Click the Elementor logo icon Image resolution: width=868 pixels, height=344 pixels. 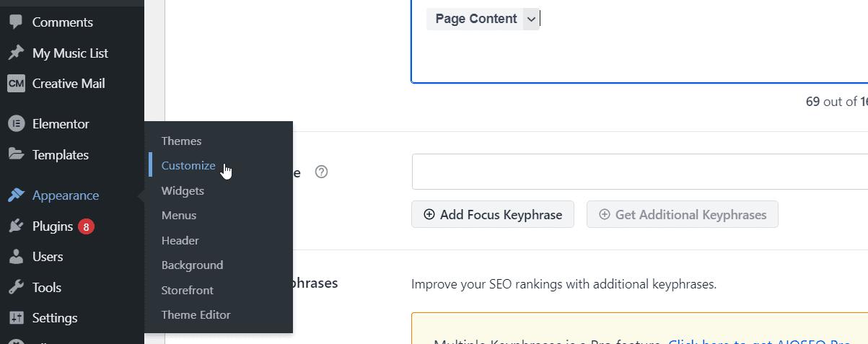[x=16, y=124]
